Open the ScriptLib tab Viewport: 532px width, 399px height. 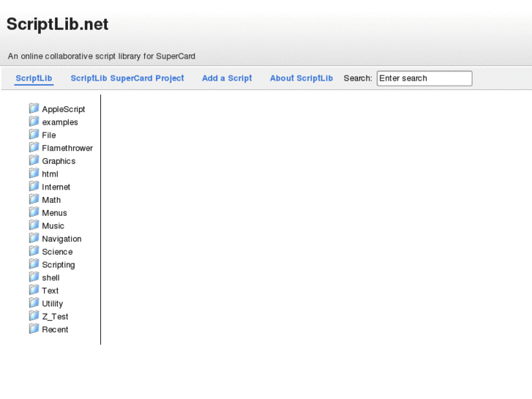click(x=34, y=78)
